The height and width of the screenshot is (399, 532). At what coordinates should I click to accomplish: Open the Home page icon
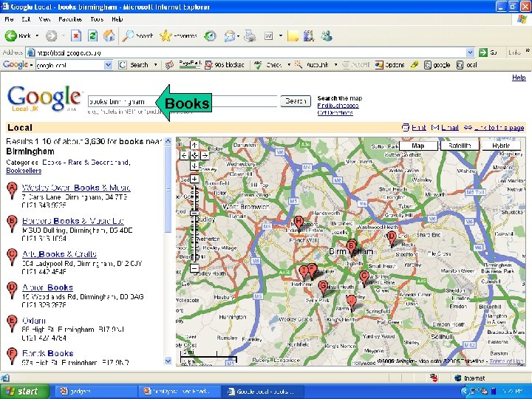[x=109, y=35]
